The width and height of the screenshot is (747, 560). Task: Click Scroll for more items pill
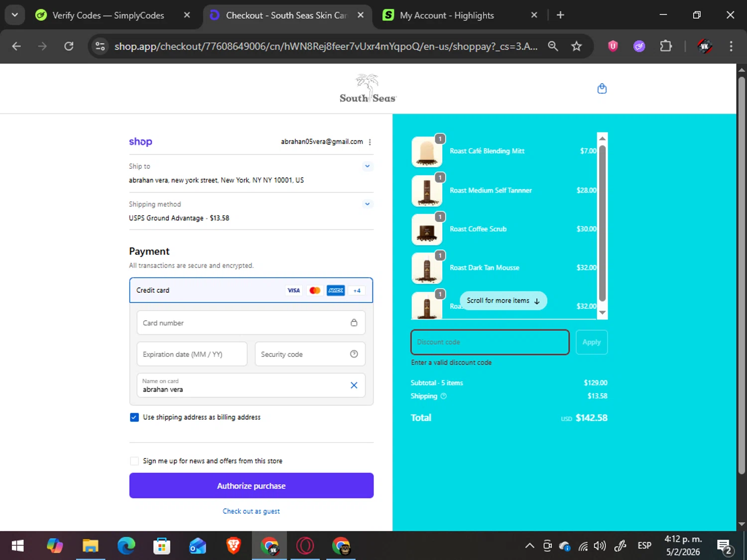[x=503, y=301]
